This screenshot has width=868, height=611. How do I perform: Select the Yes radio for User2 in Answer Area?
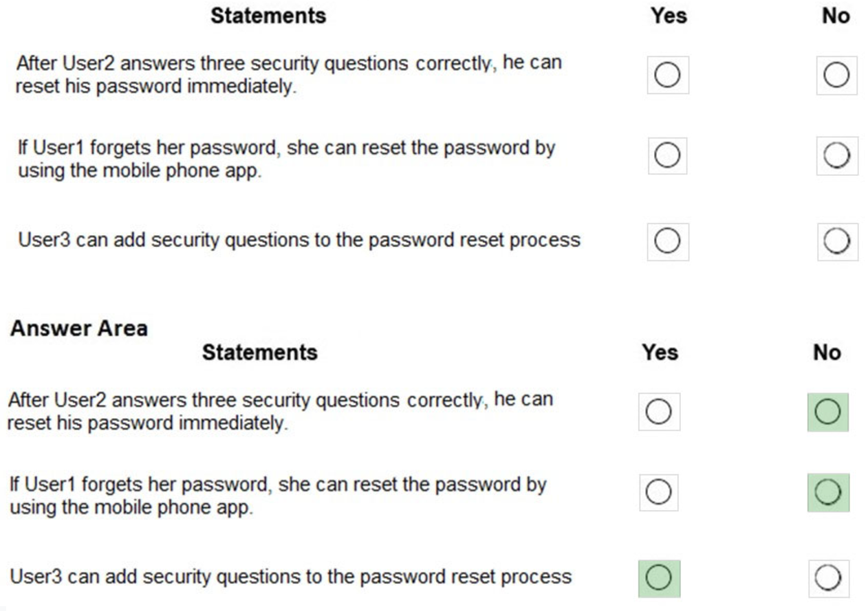tap(660, 411)
